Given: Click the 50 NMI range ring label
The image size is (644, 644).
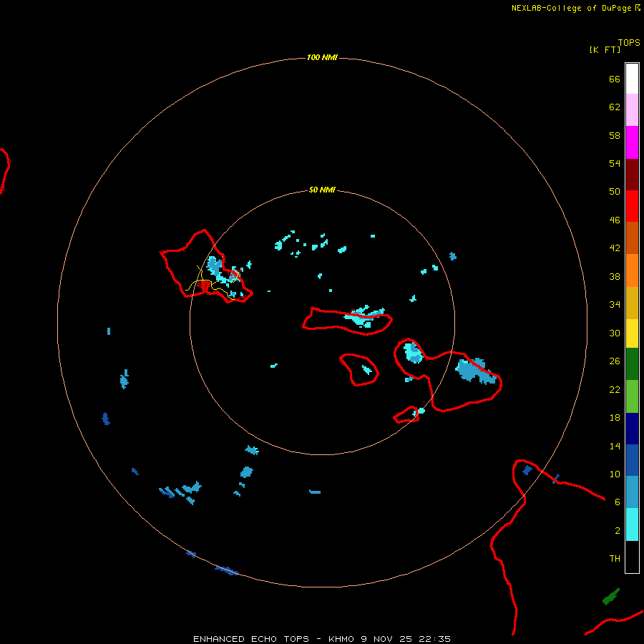Looking at the screenshot, I should tap(322, 190).
